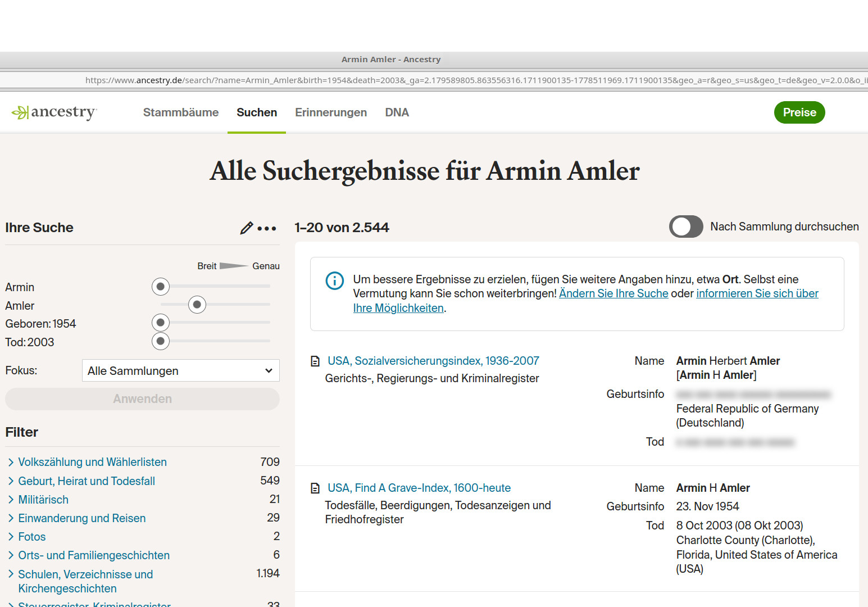Toggle Nach Sammlung durchsuchen switch

point(686,227)
